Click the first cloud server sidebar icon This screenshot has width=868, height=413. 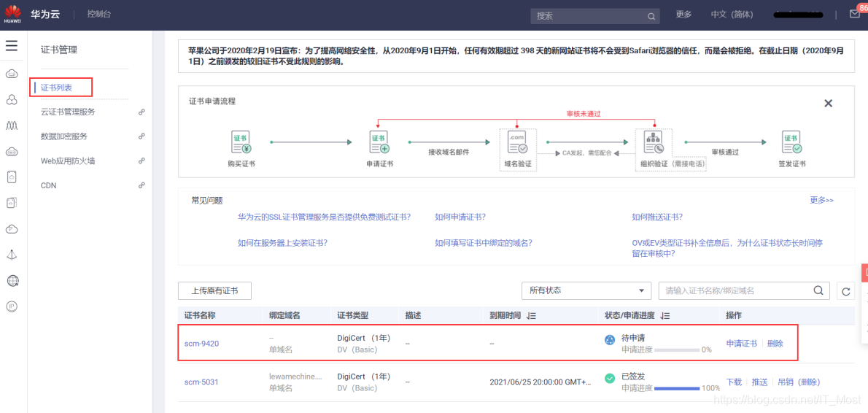pos(12,74)
